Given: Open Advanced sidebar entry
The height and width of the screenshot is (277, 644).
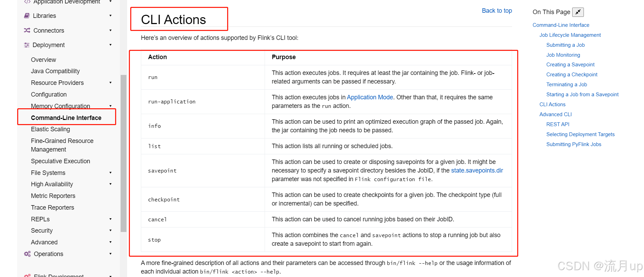Looking at the screenshot, I should (44, 242).
